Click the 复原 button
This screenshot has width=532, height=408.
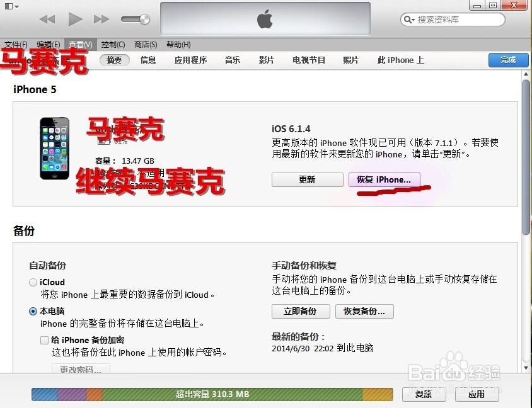[x=424, y=394]
